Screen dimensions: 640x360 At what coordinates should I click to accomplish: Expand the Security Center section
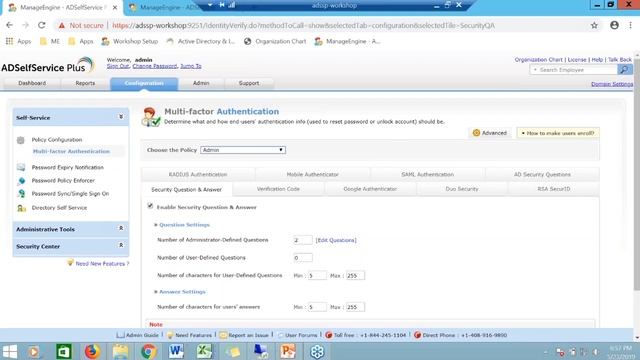coord(121,245)
